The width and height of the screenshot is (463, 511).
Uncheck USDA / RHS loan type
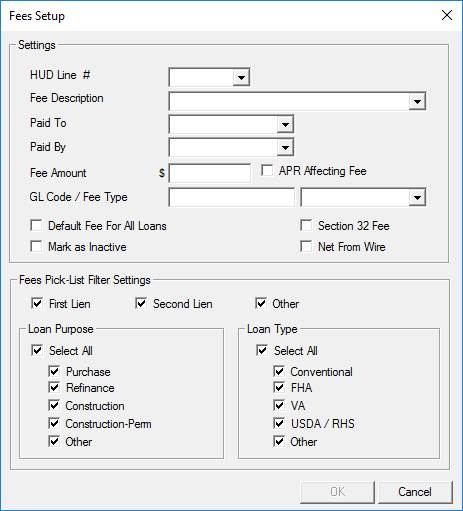279,423
